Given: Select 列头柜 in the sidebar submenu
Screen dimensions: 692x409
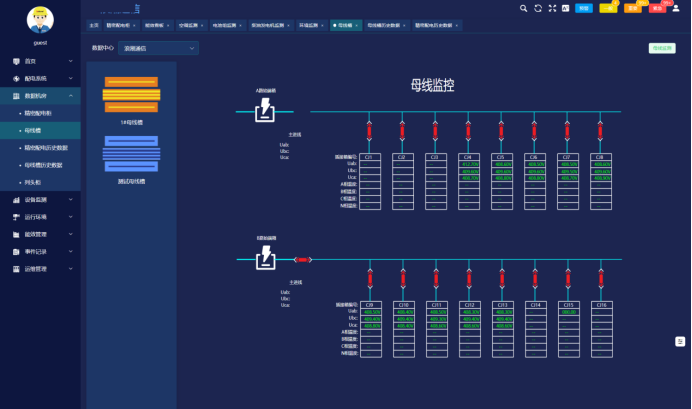Looking at the screenshot, I should (x=40, y=182).
